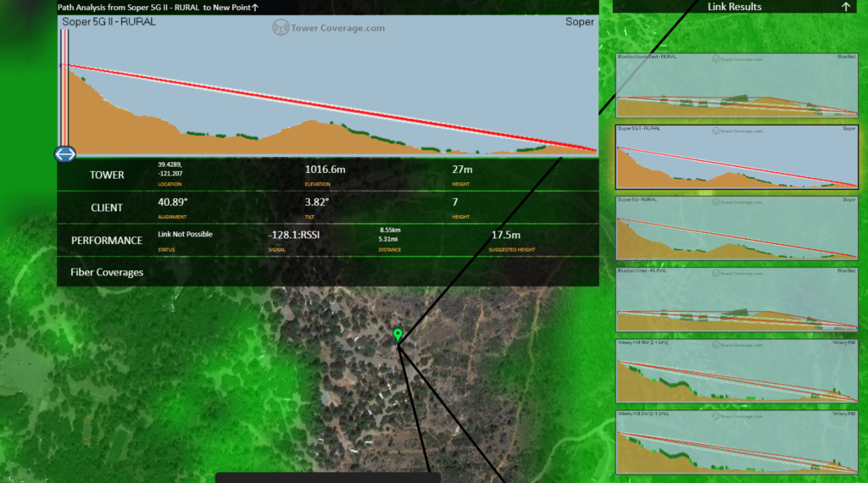Click the left-right arrow handle on the path profile
This screenshot has width=868, height=483.
click(x=64, y=154)
